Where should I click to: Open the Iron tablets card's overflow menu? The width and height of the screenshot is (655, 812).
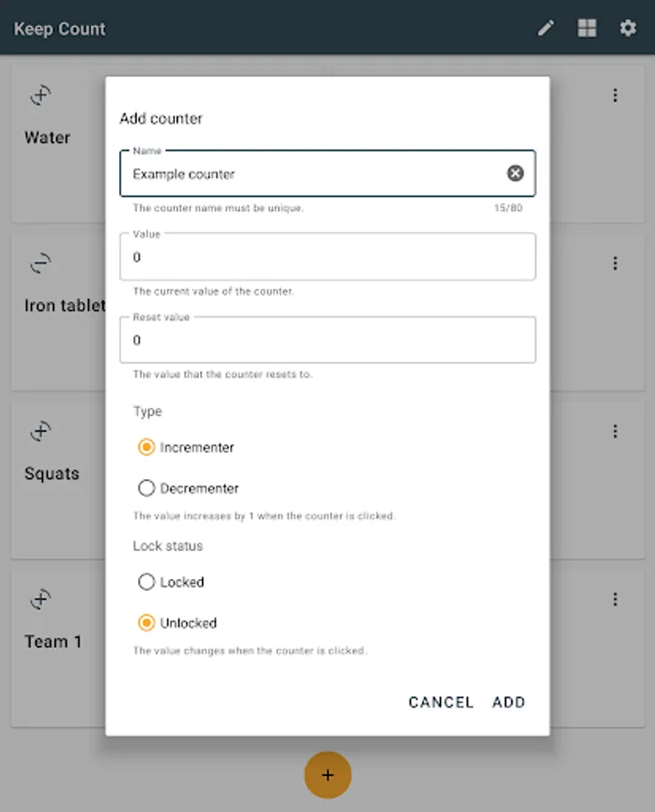615,263
